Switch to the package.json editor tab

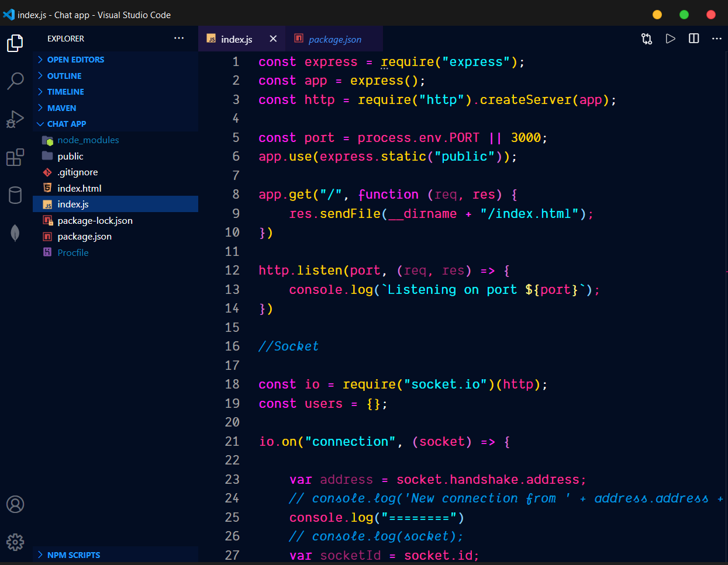click(334, 39)
